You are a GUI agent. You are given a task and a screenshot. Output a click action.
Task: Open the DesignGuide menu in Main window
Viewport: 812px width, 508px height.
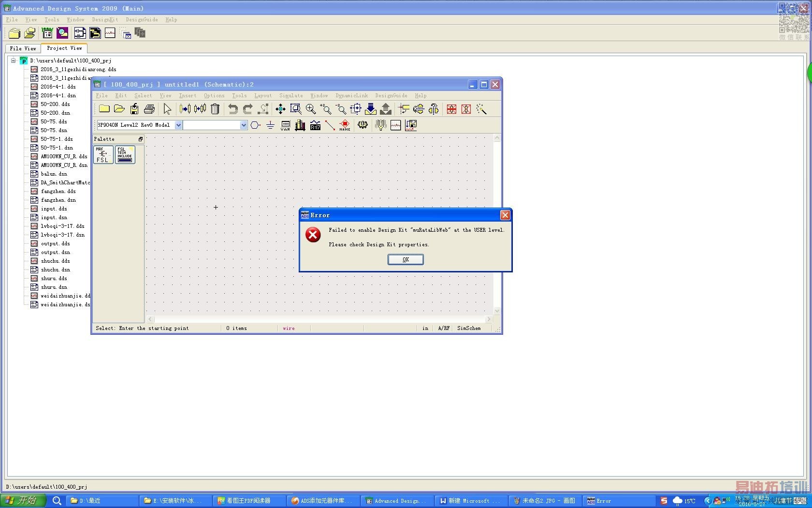[x=142, y=20]
